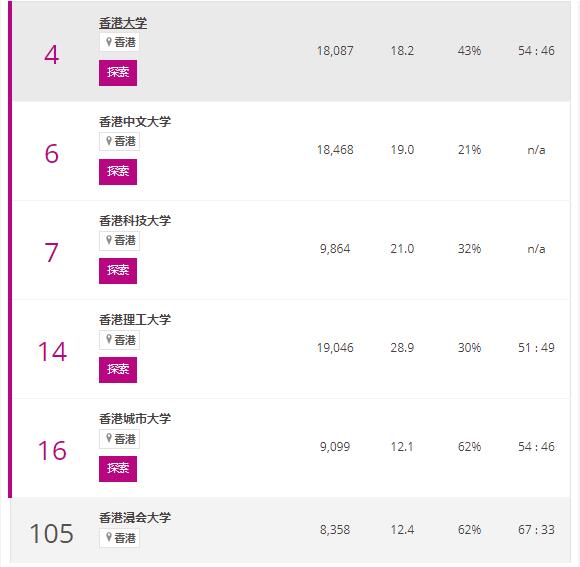Open the 香港科技大学 link
The height and width of the screenshot is (567, 580).
coord(135,221)
